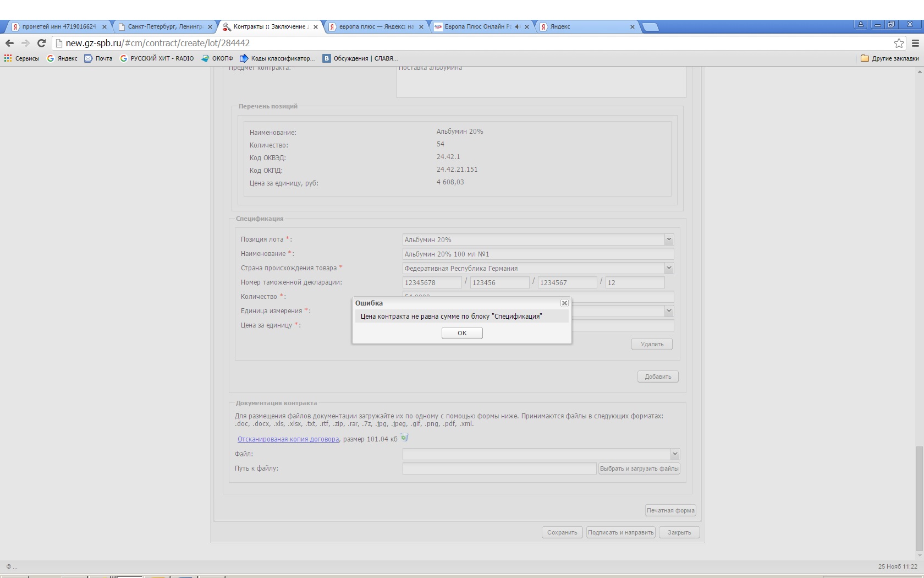Close the Европа Плюс Онлайн tab
Image resolution: width=924 pixels, height=578 pixels.
tap(527, 26)
